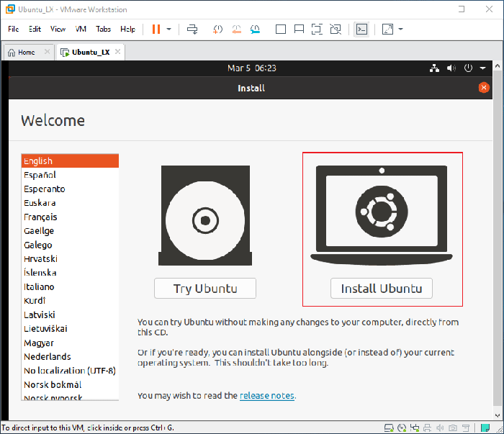Click the Unity mode toolbar icon

336,30
